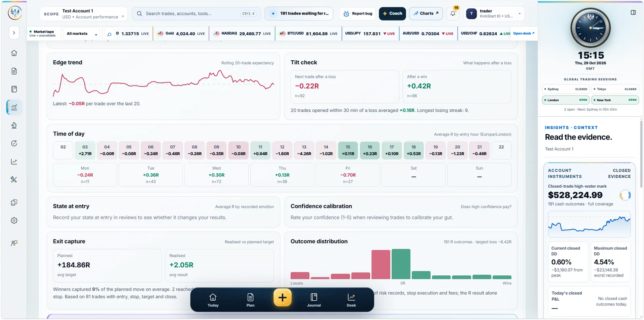This screenshot has width=644, height=320.
Task: Switch to Desk in the bottom dock
Action: pyautogui.click(x=351, y=300)
